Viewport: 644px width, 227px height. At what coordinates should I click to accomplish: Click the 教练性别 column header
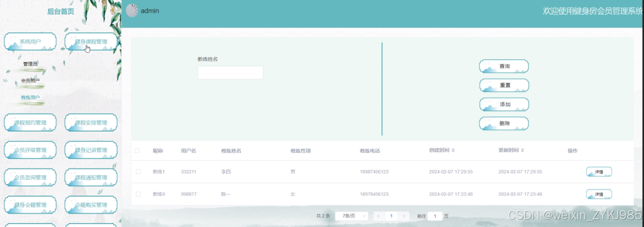[x=300, y=151]
